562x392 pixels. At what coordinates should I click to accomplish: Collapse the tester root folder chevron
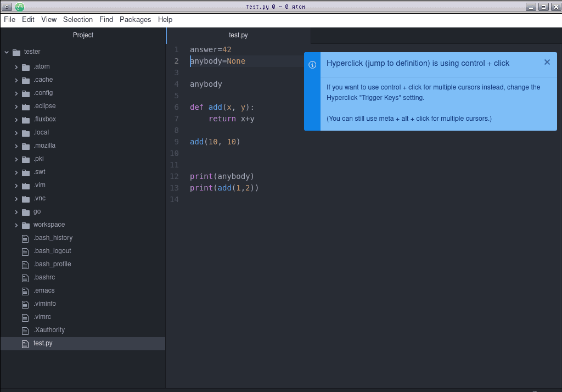click(x=7, y=52)
